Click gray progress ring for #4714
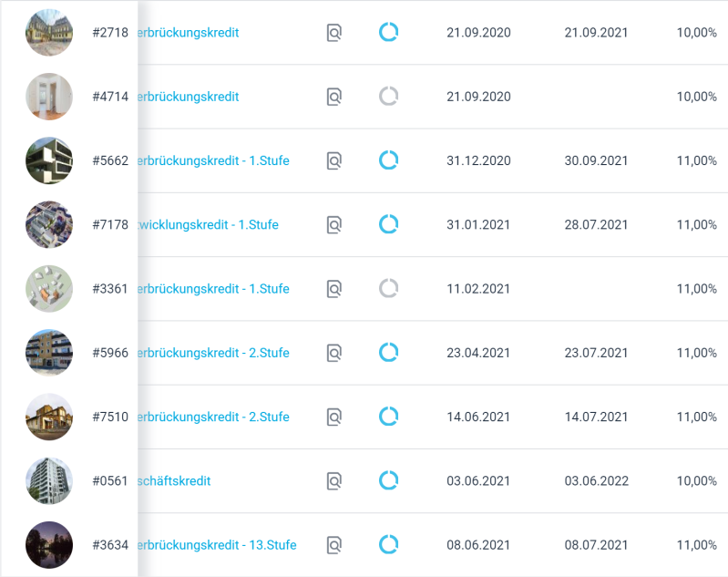Viewport: 728px width, 577px height. coord(388,97)
